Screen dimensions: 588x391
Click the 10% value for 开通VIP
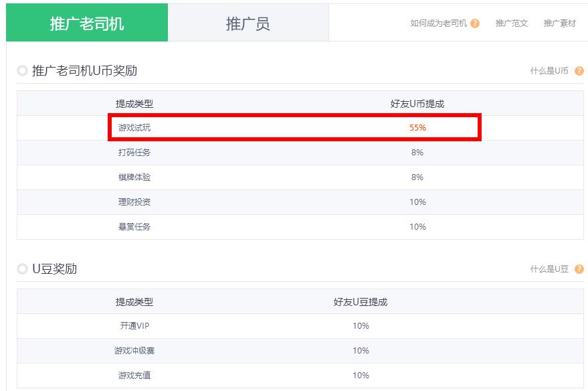tap(361, 325)
